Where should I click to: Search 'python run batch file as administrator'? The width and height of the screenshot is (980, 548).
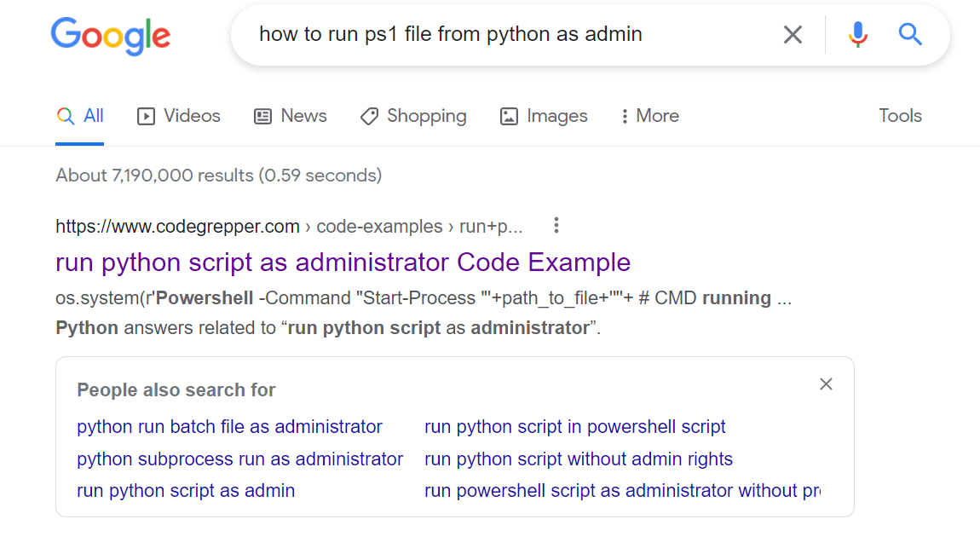[x=229, y=427]
